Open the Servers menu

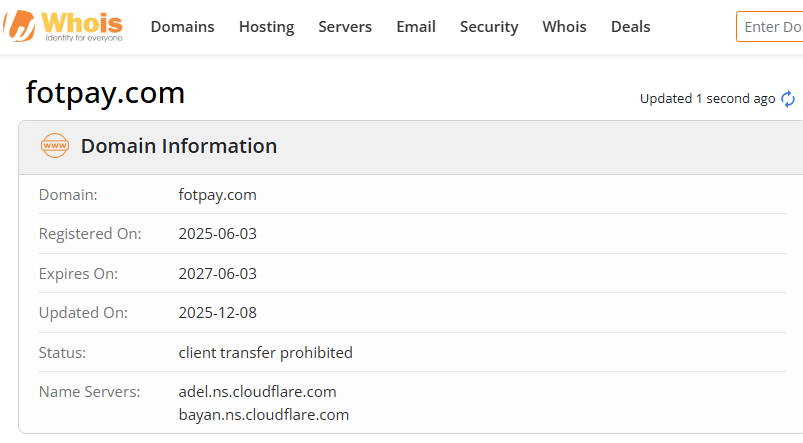click(345, 27)
